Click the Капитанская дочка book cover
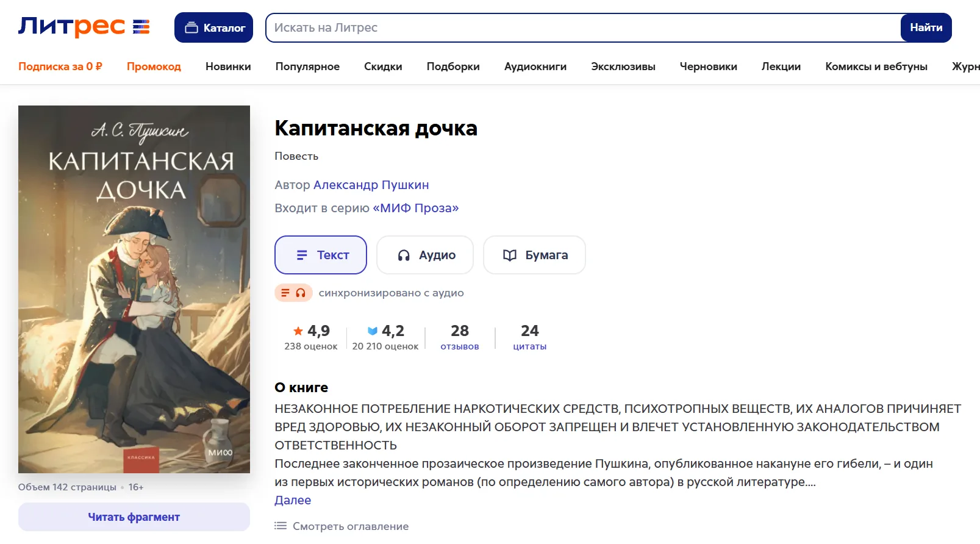Image resolution: width=980 pixels, height=544 pixels. pyautogui.click(x=134, y=289)
